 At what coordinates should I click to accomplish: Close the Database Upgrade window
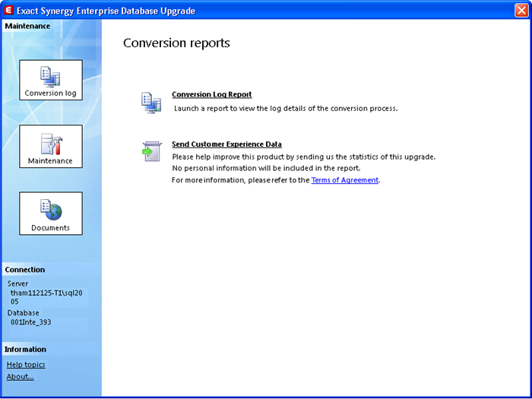(521, 11)
